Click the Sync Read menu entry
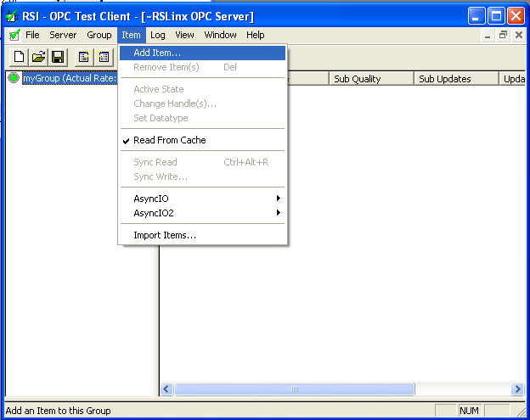Screen dimensions: 530x420 [x=203, y=162]
